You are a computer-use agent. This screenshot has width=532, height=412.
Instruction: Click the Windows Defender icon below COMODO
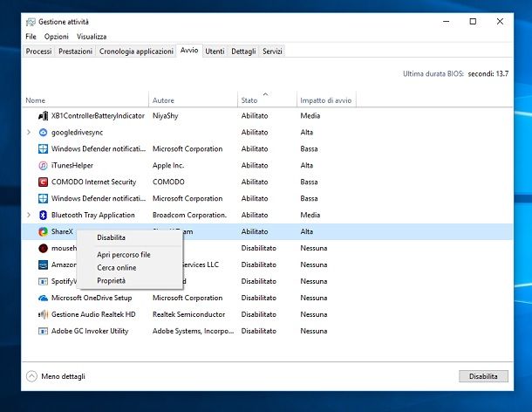pos(43,198)
